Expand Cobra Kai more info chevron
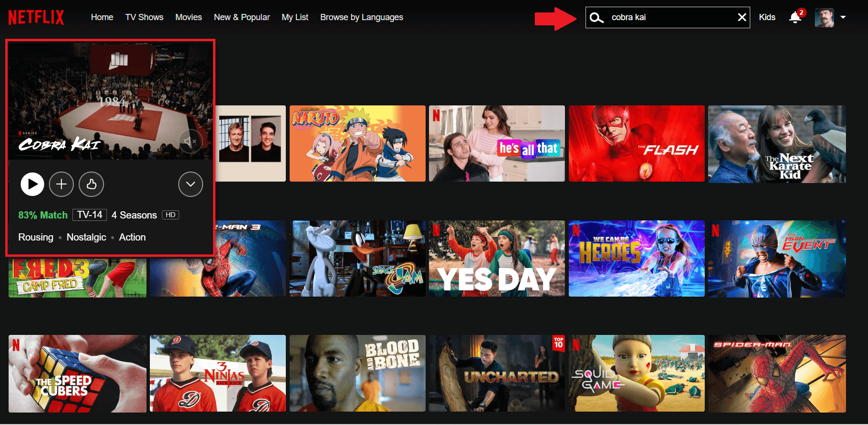Viewport: 868px width, 425px height. pyautogui.click(x=191, y=184)
